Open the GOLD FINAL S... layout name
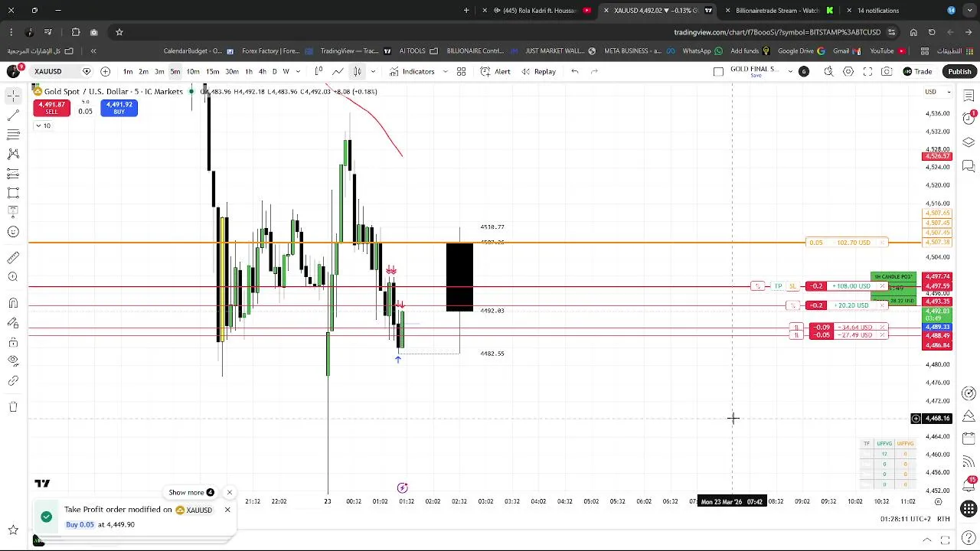The height and width of the screenshot is (551, 980). [753, 70]
